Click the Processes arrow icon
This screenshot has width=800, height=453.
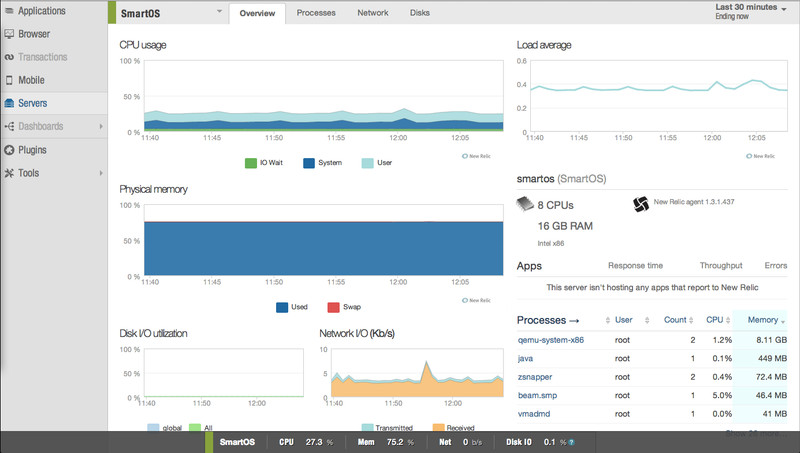[574, 321]
